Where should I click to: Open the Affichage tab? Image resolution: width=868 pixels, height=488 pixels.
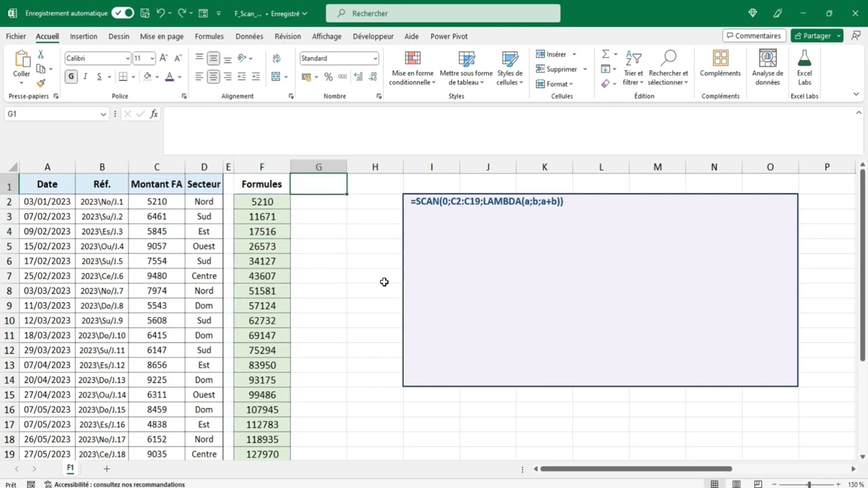pyautogui.click(x=327, y=37)
